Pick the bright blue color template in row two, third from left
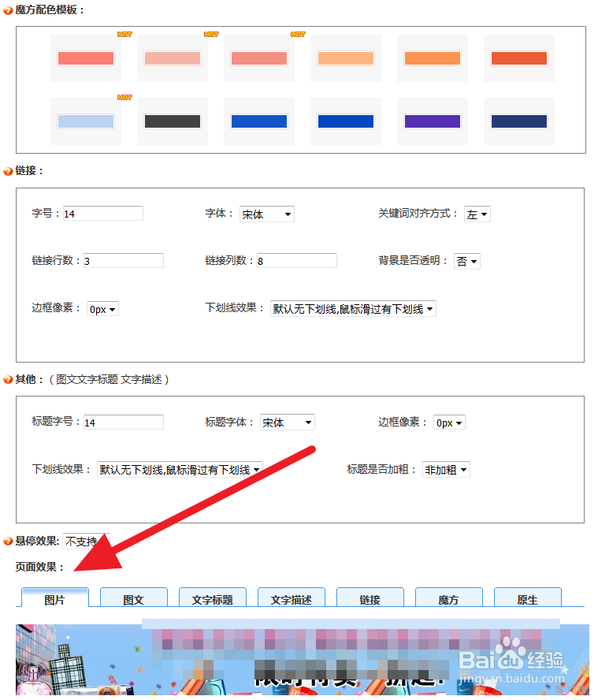This screenshot has height=700, width=598. (259, 121)
